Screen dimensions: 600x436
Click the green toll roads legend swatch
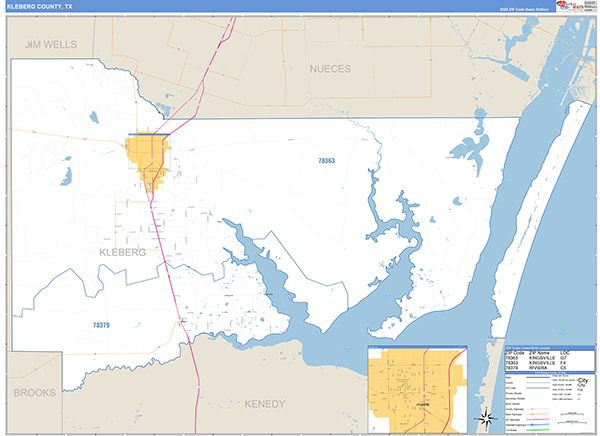538,430
